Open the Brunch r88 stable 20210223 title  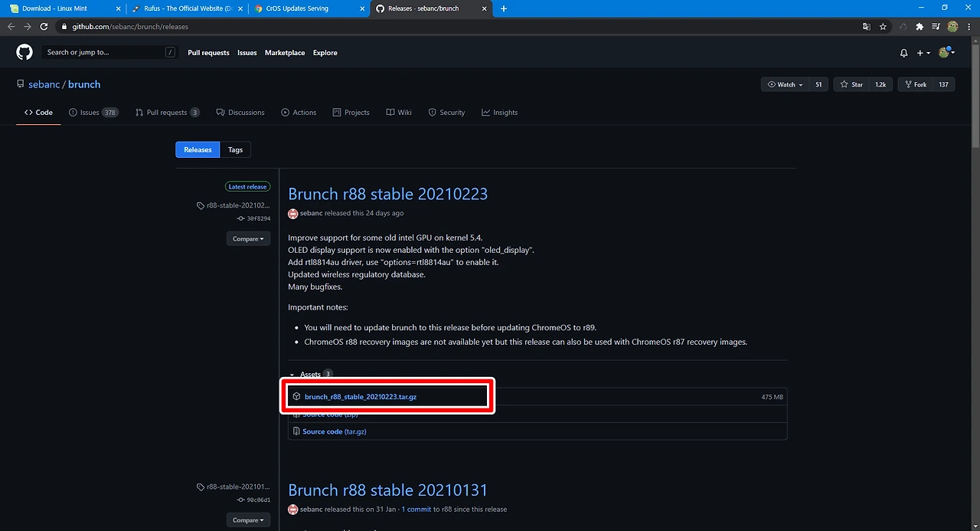coord(387,194)
